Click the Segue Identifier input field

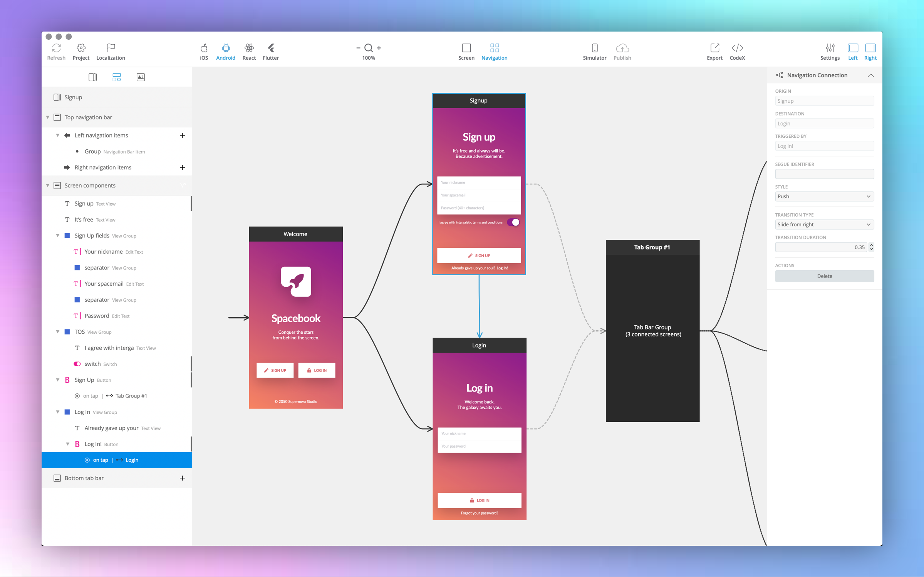[824, 174]
